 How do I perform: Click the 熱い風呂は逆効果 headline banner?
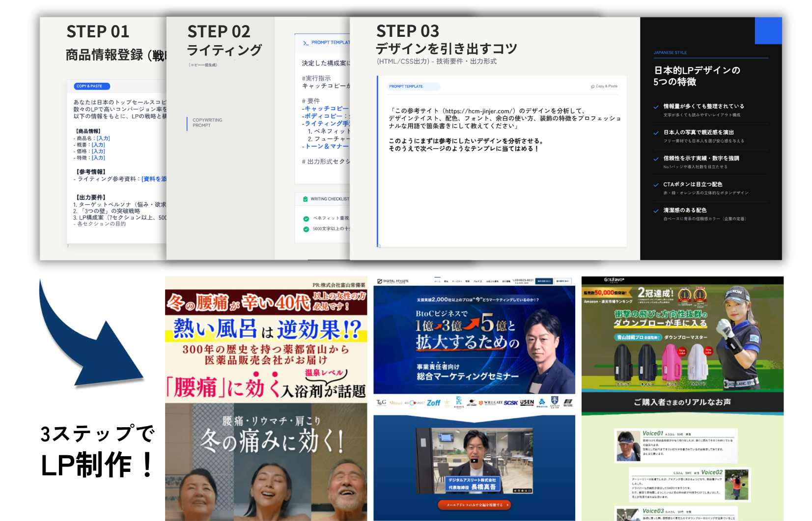[267, 329]
